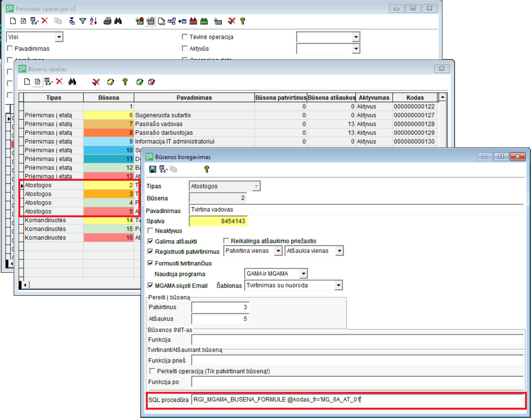The width and height of the screenshot is (532, 419).
Task: Click into the SQL procedūra input field
Action: coord(358,400)
